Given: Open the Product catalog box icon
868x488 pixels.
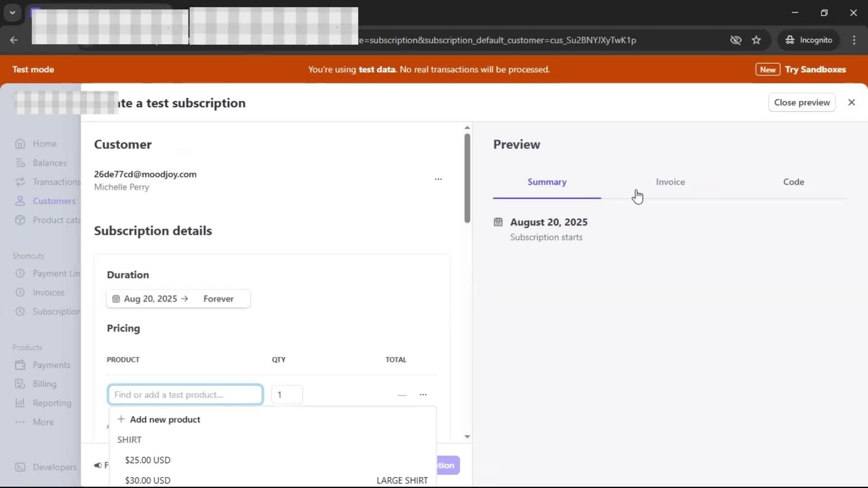Looking at the screenshot, I should point(20,220).
